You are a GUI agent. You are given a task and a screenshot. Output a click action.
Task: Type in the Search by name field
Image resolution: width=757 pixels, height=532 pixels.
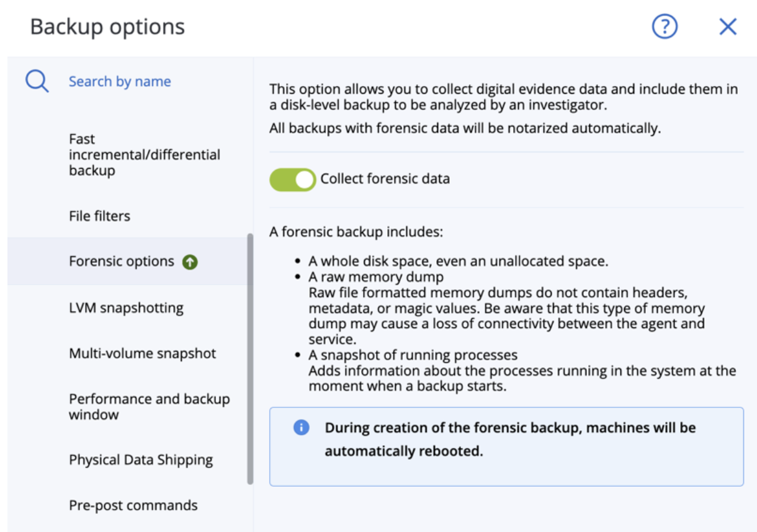(120, 81)
